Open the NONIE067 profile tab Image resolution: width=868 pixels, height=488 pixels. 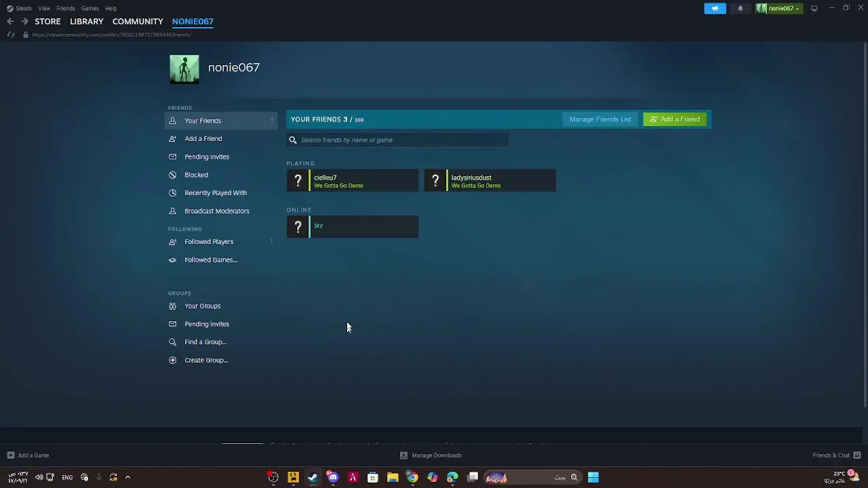click(193, 21)
